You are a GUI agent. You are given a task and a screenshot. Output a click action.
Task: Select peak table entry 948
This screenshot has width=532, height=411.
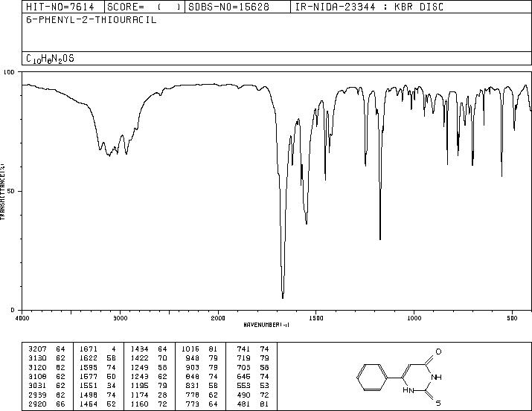click(x=202, y=358)
